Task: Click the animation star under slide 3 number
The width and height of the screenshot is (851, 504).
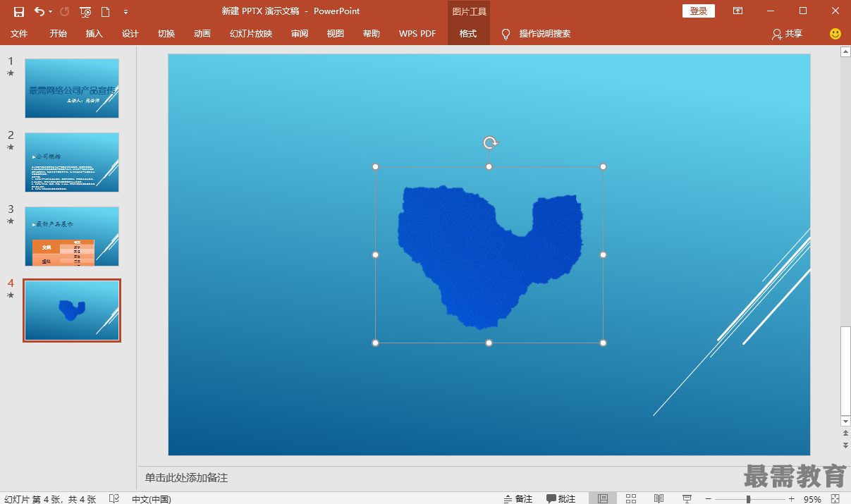Action: click(x=11, y=221)
